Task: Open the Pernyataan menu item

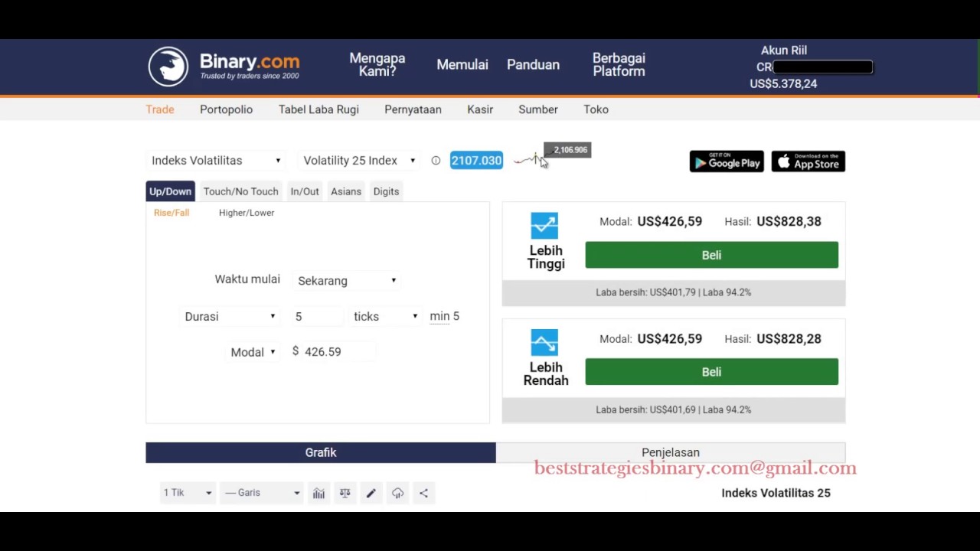Action: pyautogui.click(x=413, y=109)
